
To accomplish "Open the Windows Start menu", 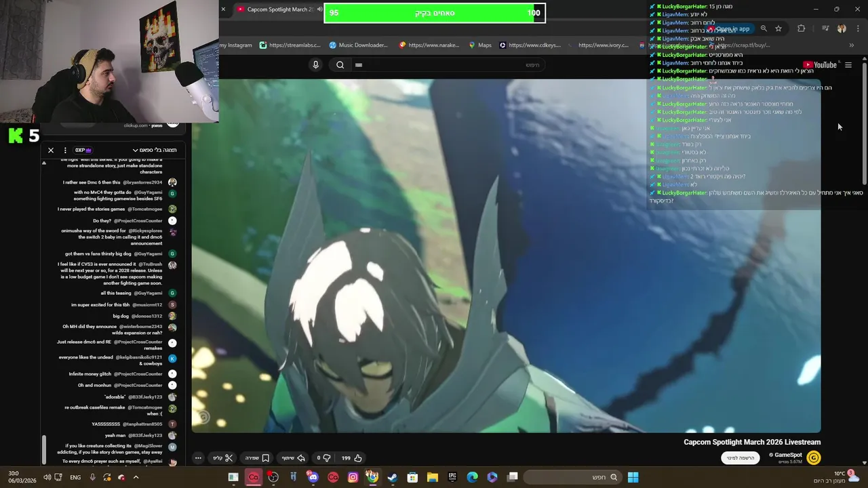I will [x=633, y=477].
